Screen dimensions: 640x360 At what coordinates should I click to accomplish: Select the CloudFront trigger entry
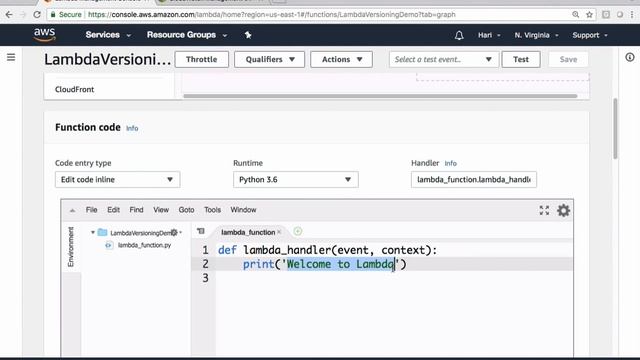click(x=74, y=89)
